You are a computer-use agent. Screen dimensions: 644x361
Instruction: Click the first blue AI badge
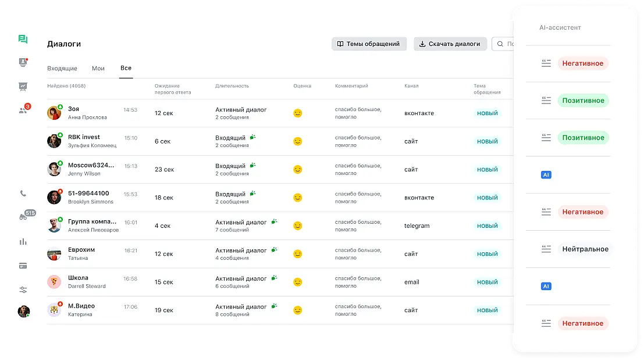pyautogui.click(x=546, y=174)
